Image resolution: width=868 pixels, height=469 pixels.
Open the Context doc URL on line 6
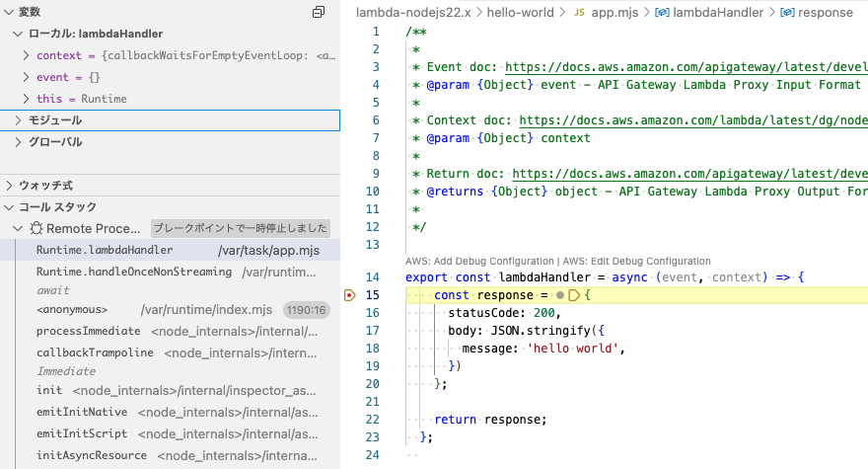[693, 120]
